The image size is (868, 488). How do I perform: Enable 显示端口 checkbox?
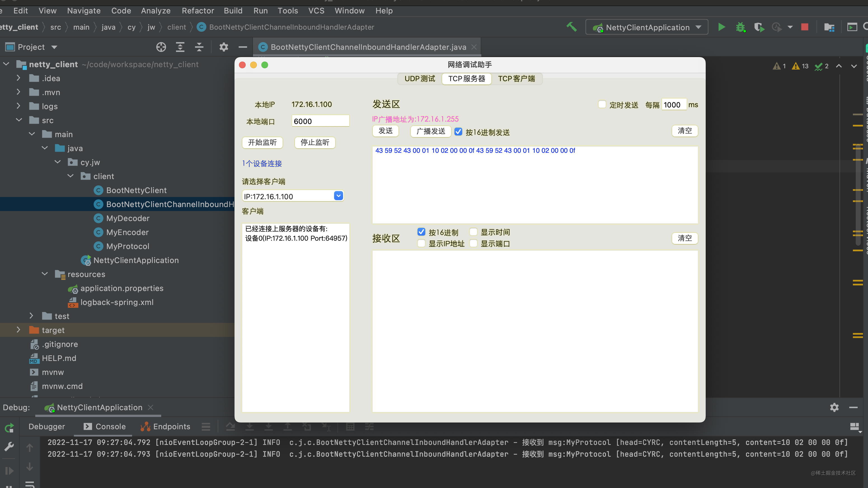pyautogui.click(x=473, y=243)
